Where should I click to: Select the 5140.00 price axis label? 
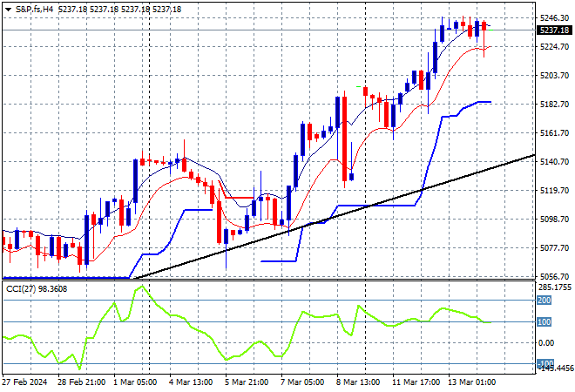[x=555, y=162]
